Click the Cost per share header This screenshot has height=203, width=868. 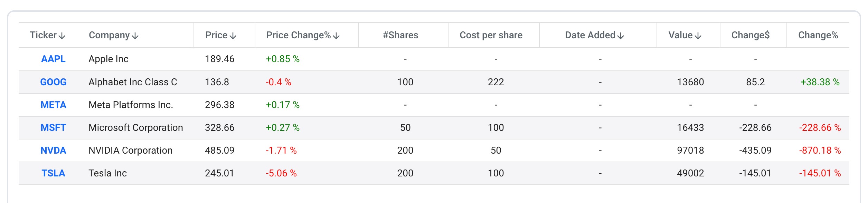point(491,35)
